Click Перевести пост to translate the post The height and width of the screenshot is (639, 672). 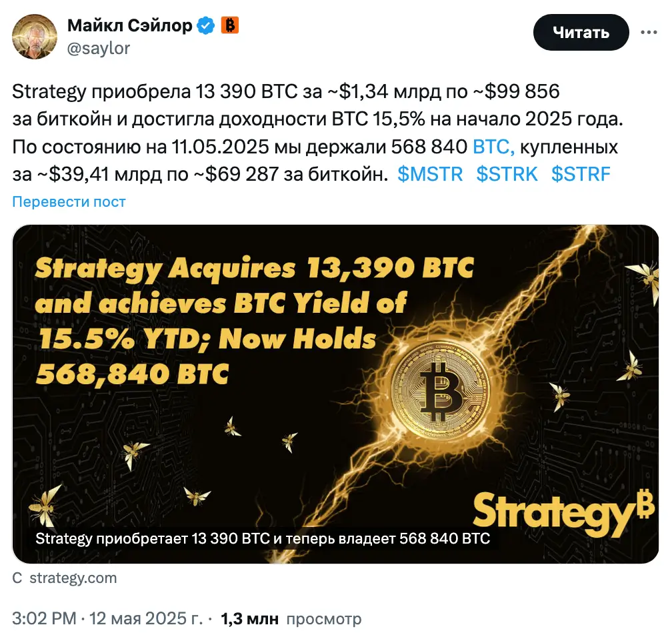click(x=69, y=201)
